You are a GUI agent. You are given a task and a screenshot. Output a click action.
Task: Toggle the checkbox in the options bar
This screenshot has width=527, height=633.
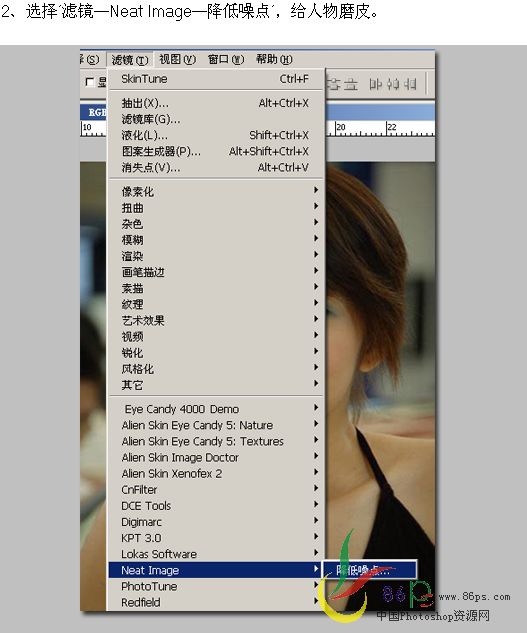[90, 82]
